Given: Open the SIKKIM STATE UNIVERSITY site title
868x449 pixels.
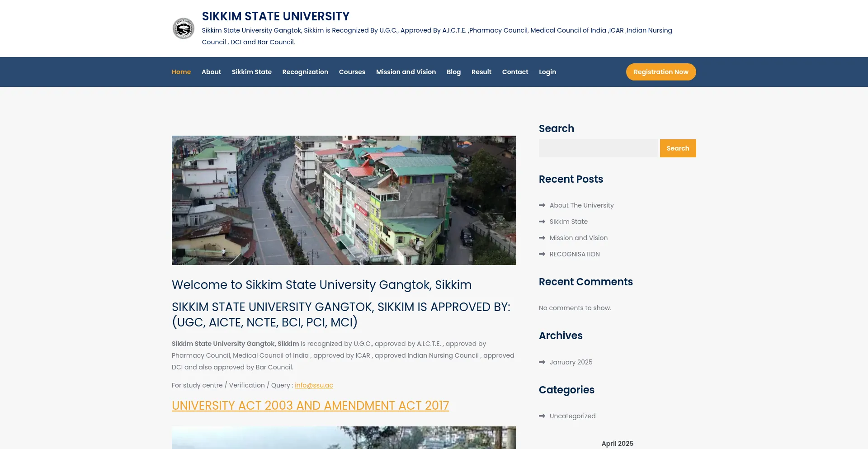Looking at the screenshot, I should click(276, 16).
